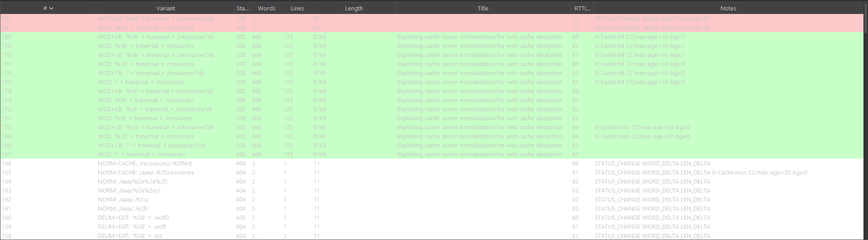The height and width of the screenshot is (240, 868).
Task: Sort by the Variant column header
Action: pos(166,9)
